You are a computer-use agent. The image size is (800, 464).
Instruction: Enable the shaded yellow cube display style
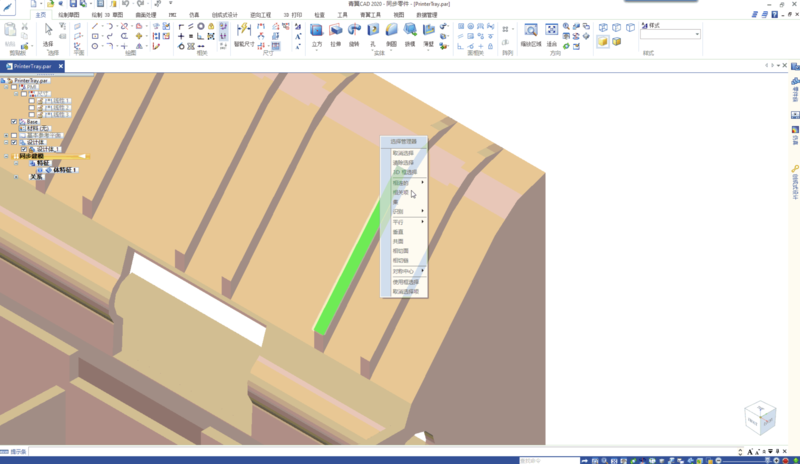pos(603,41)
